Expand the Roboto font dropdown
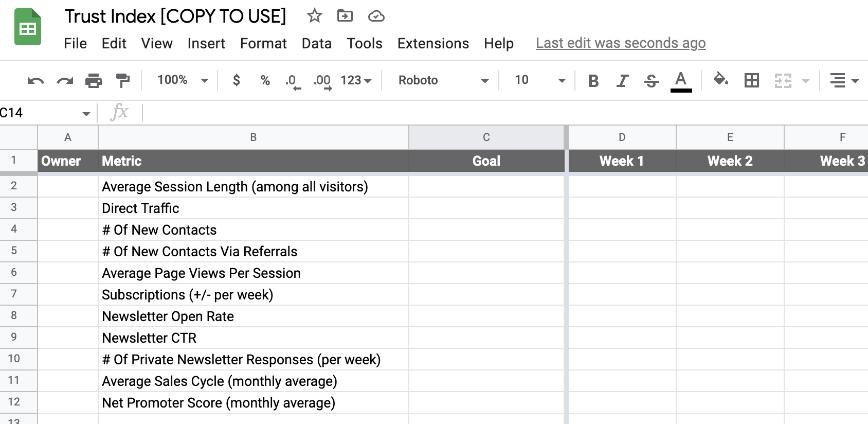The width and height of the screenshot is (868, 424). (443, 80)
